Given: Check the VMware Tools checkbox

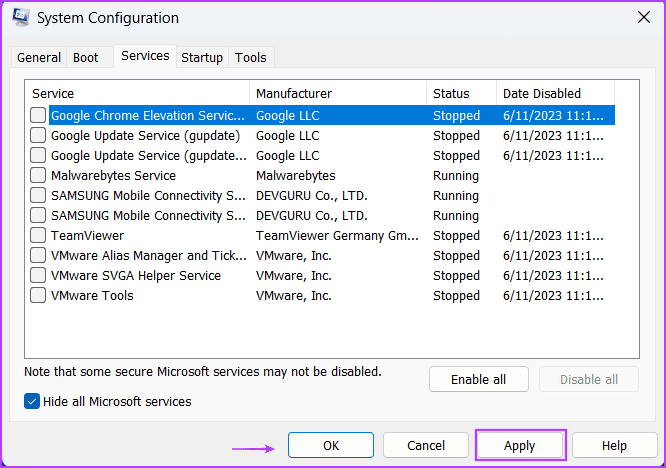Looking at the screenshot, I should (38, 295).
